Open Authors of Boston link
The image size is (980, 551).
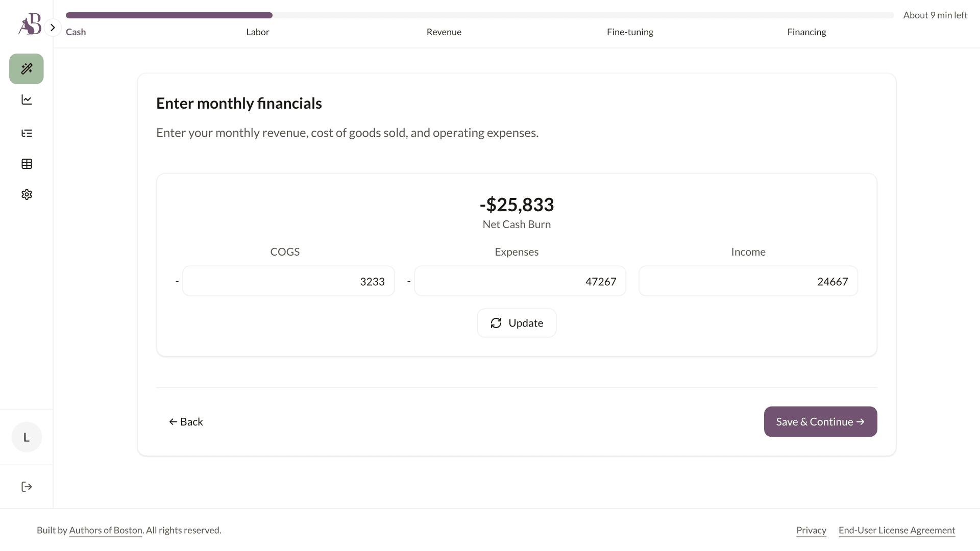click(x=106, y=530)
